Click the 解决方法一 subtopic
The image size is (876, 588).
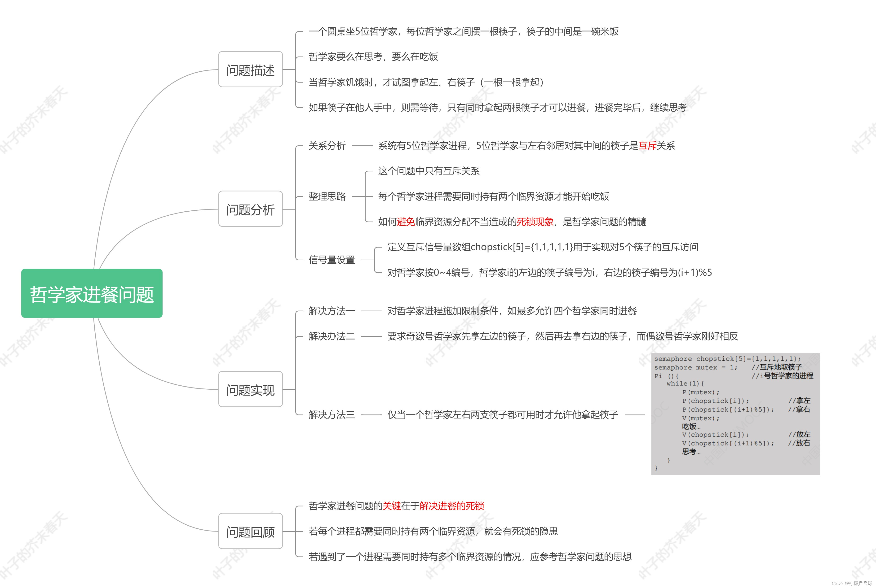332,311
